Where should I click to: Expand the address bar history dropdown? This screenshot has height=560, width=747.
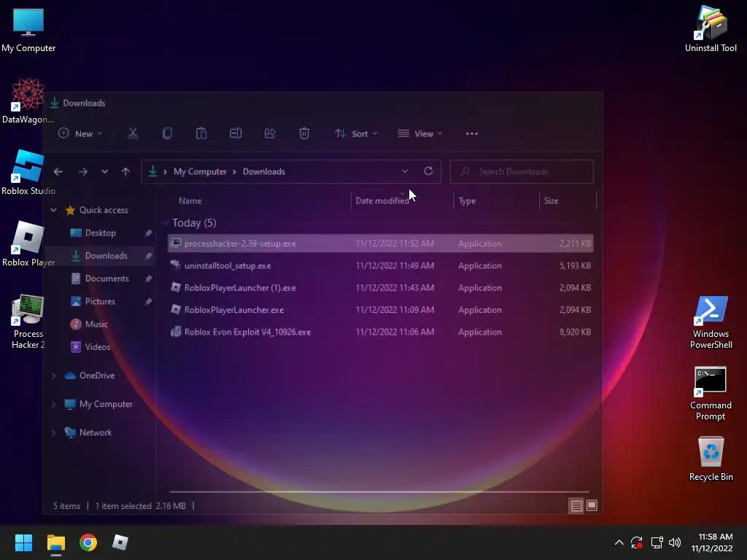[404, 171]
